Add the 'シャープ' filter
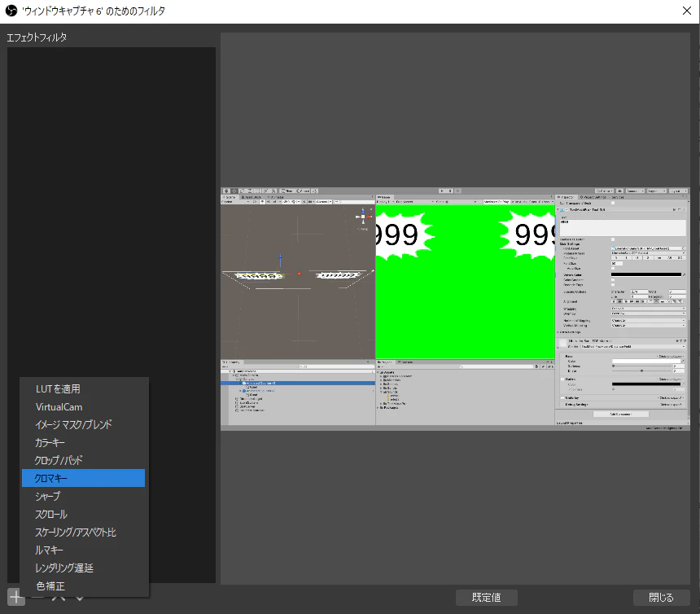The height and width of the screenshot is (614, 700). coord(84,496)
